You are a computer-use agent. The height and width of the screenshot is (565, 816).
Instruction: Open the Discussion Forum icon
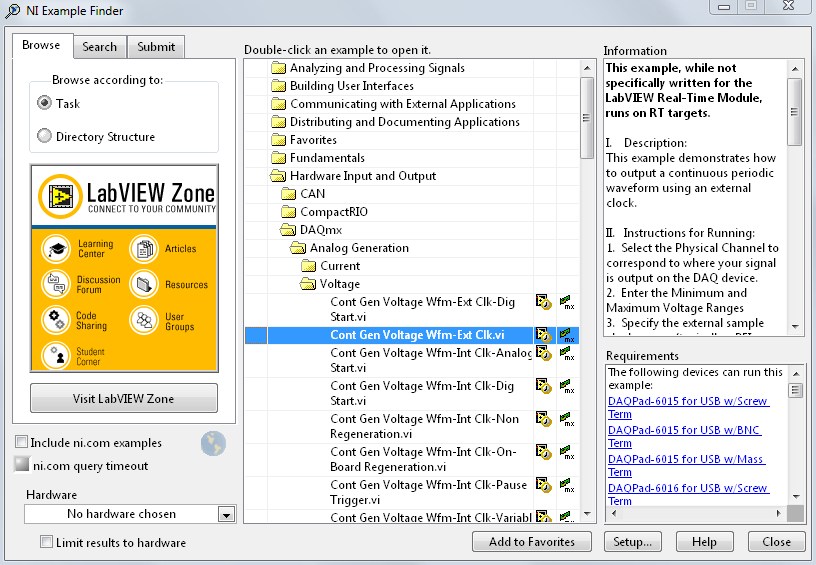pos(57,284)
